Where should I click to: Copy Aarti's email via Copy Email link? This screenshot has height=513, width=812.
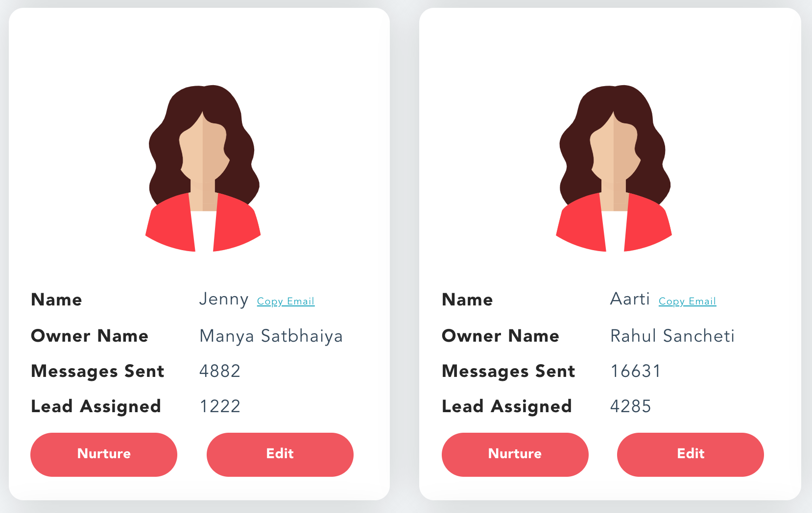point(687,301)
